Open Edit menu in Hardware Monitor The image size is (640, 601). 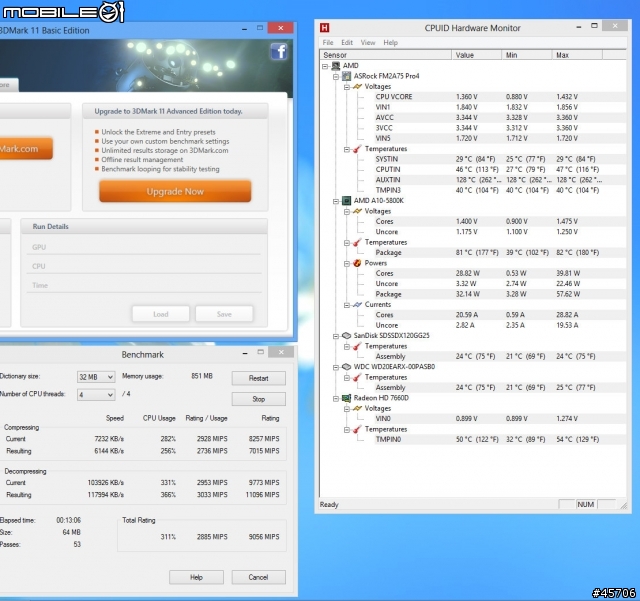pos(347,42)
